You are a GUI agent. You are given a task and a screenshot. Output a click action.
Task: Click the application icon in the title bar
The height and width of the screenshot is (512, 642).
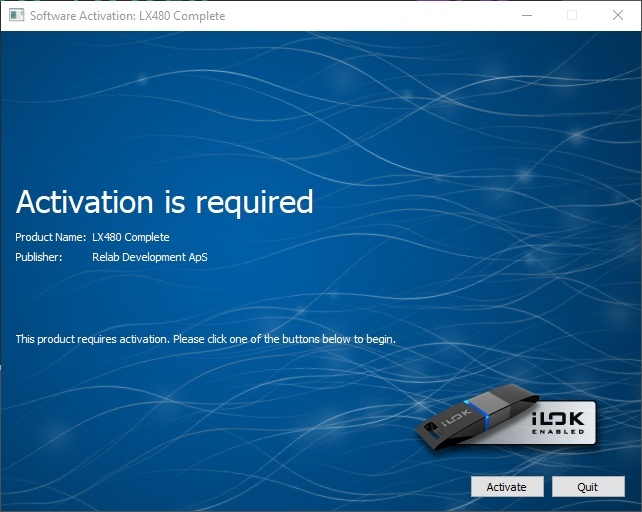tap(16, 16)
